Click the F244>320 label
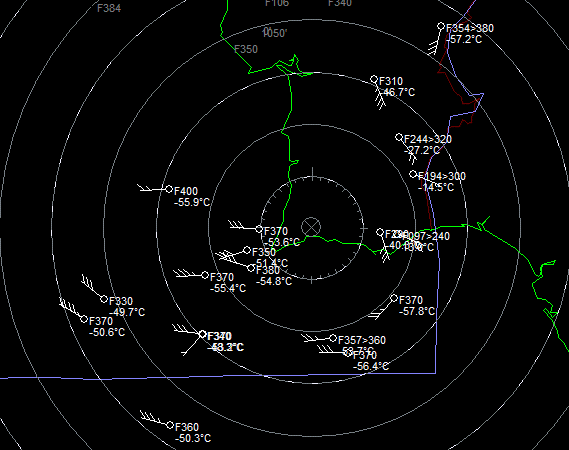Screen dimensions: 569x450 (428, 139)
